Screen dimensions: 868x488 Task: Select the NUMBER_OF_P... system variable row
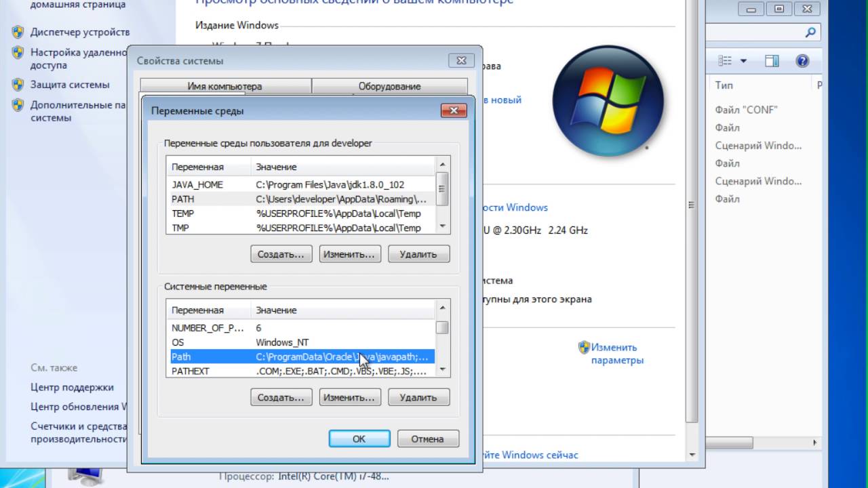(x=301, y=328)
